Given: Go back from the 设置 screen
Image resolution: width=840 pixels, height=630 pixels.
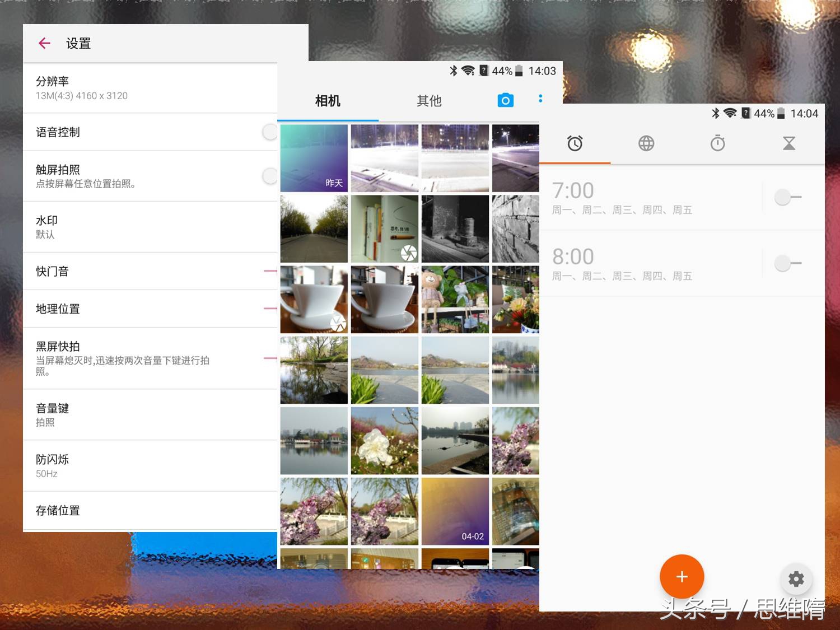Looking at the screenshot, I should [x=44, y=43].
